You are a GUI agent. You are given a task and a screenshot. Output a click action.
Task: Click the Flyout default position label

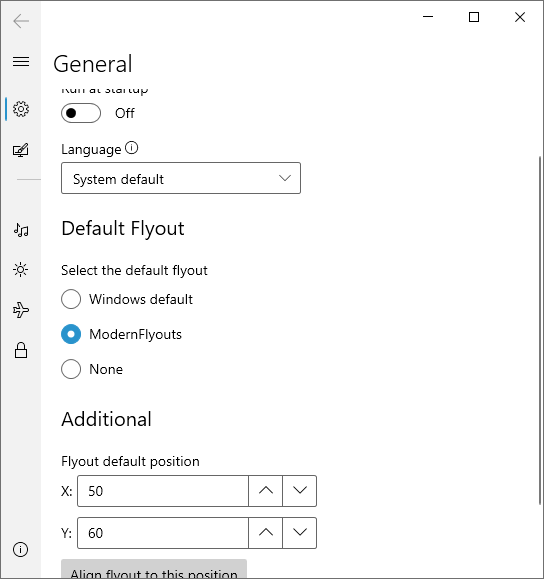pyautogui.click(x=130, y=462)
